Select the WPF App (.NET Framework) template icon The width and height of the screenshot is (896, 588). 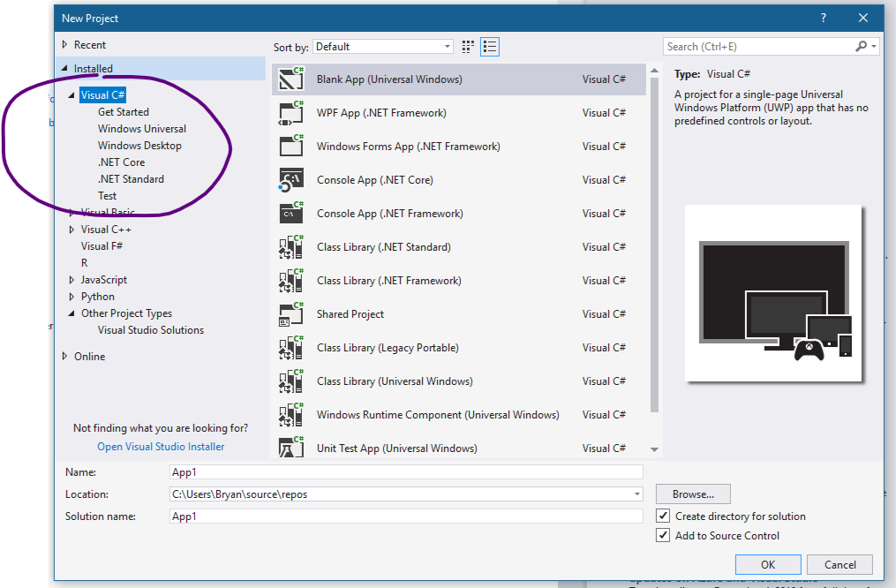(291, 113)
